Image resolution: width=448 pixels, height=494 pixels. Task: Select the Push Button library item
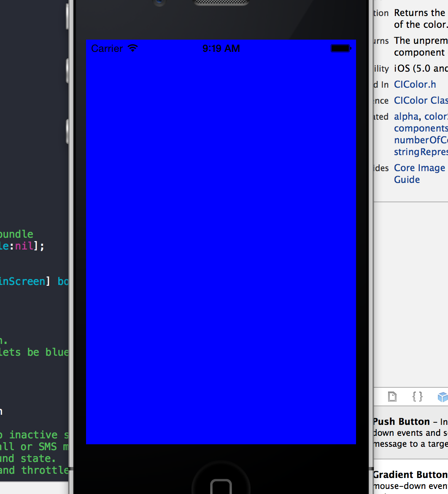[x=401, y=422]
